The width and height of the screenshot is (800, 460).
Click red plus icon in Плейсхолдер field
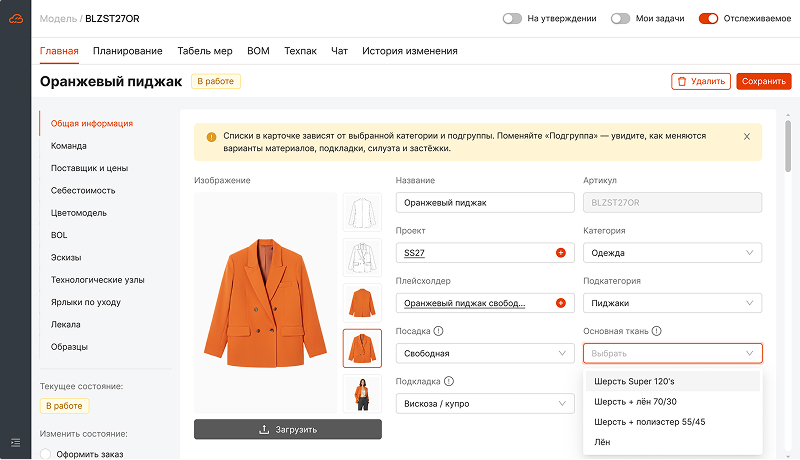pyautogui.click(x=561, y=303)
